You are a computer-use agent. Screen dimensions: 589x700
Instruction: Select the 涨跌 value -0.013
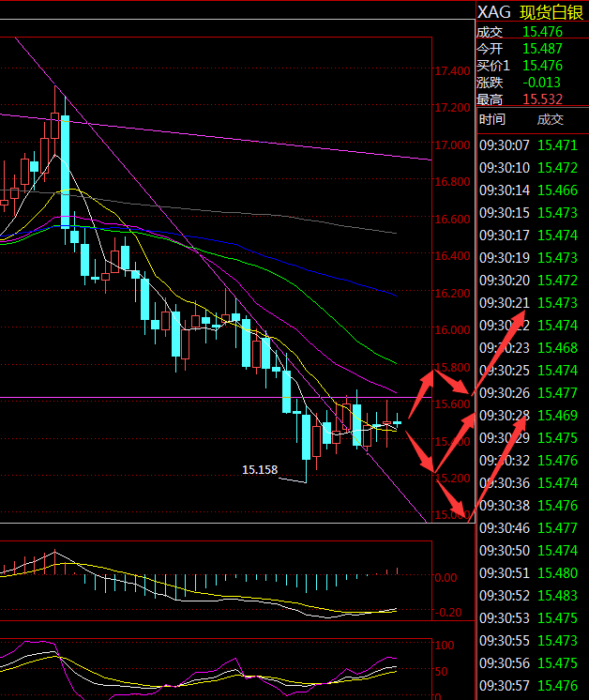541,83
